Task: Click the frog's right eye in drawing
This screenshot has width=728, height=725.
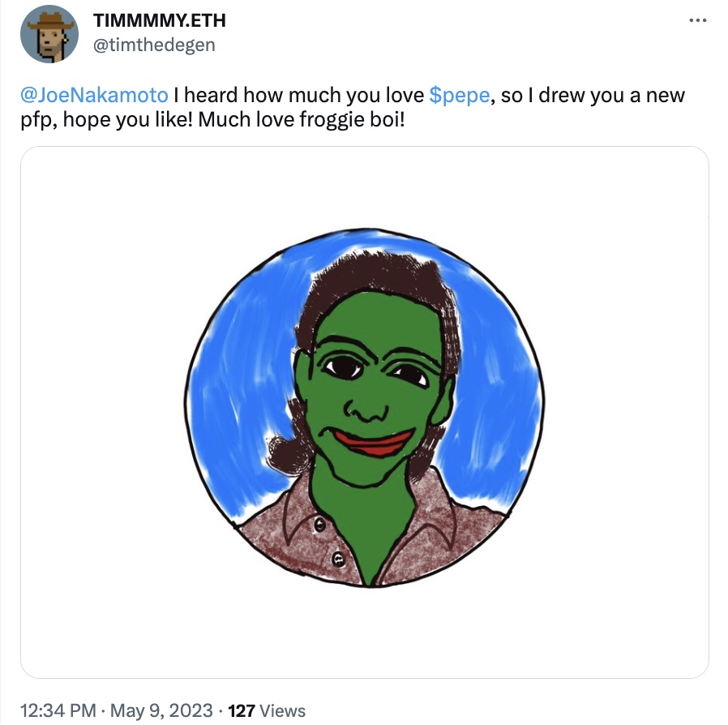Action: [x=411, y=375]
